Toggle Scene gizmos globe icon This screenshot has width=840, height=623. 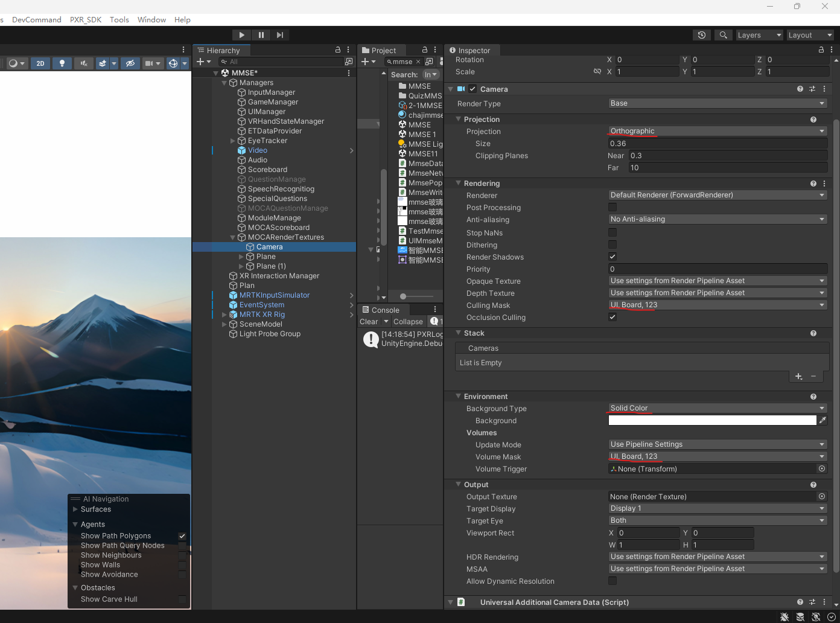pos(173,63)
